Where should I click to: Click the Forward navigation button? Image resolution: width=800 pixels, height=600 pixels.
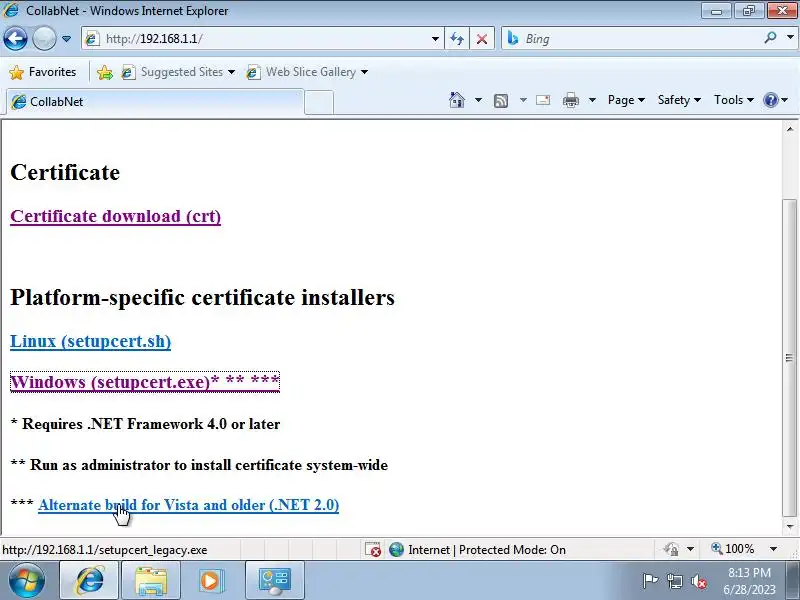[44, 38]
